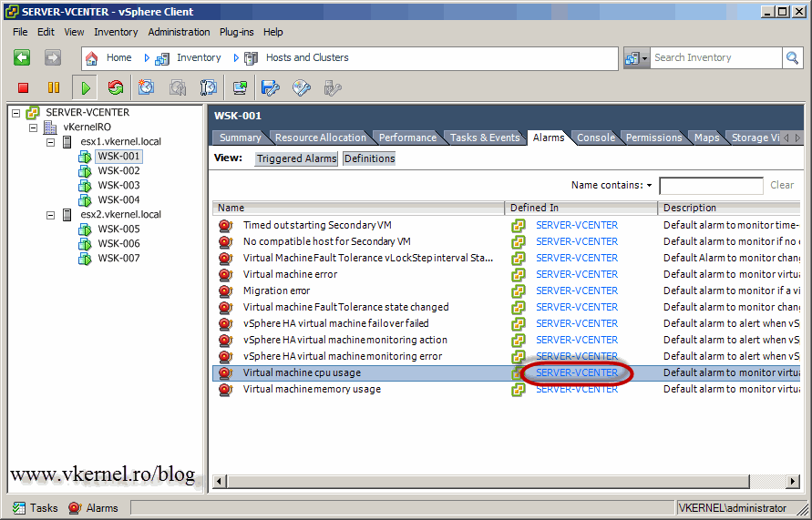812x520 pixels.
Task: Click the USB device connect icon
Action: [x=332, y=87]
